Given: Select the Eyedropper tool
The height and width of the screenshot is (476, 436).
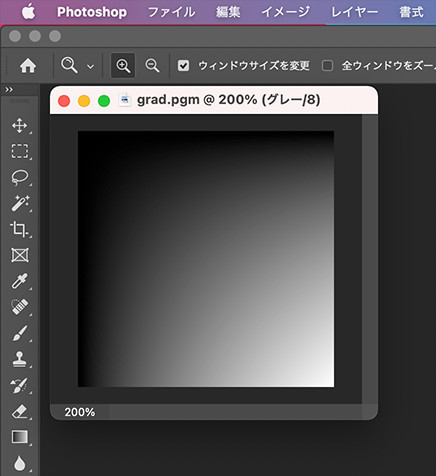Looking at the screenshot, I should coord(19,281).
